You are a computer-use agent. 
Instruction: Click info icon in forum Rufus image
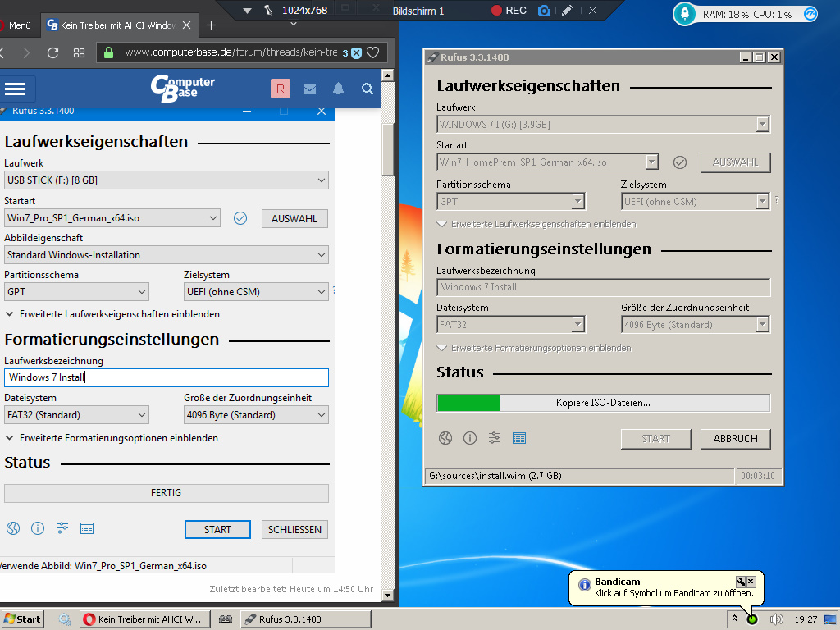(x=38, y=529)
